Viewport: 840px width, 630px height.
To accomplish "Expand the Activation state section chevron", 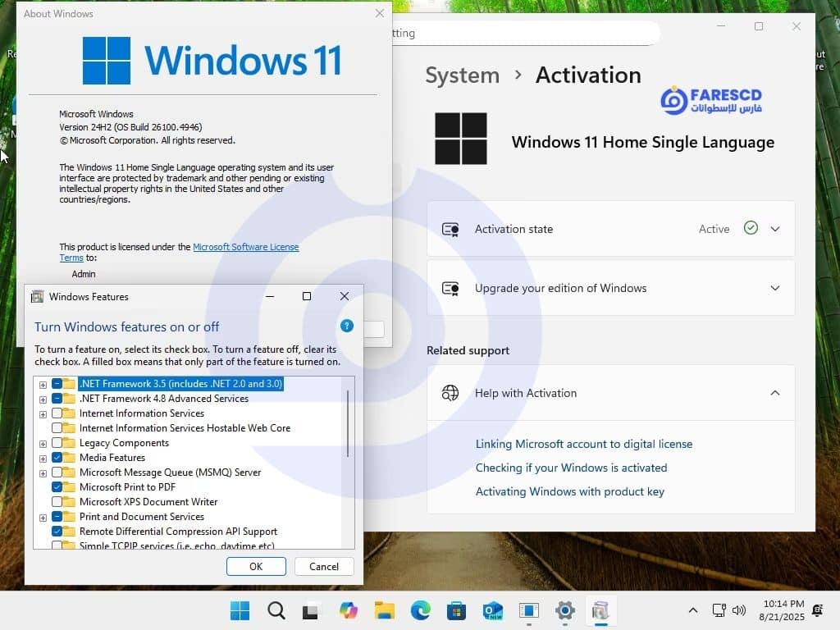I will [774, 229].
